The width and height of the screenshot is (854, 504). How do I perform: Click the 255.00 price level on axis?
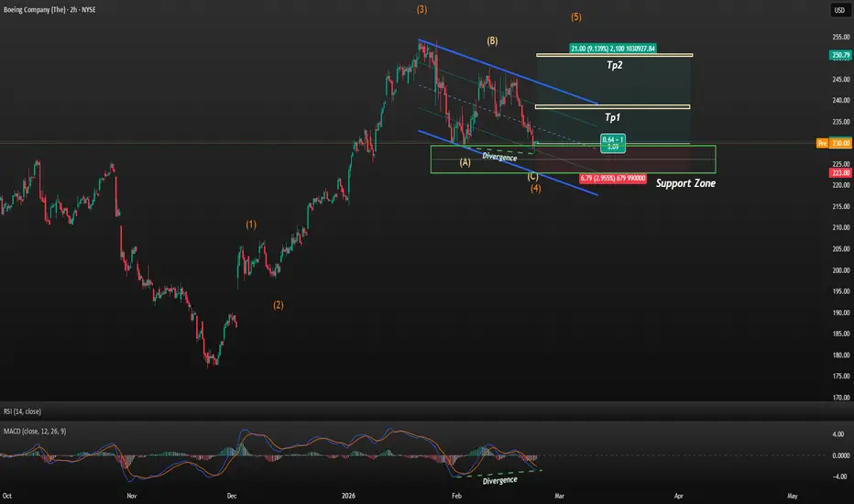[841, 37]
